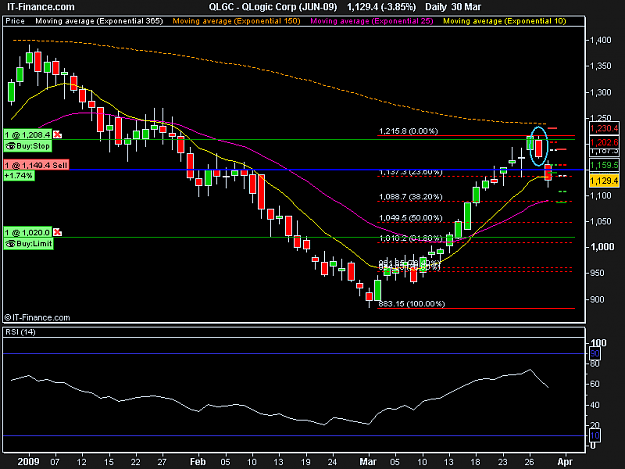Click the 1,202.6 red price tag

(604, 142)
